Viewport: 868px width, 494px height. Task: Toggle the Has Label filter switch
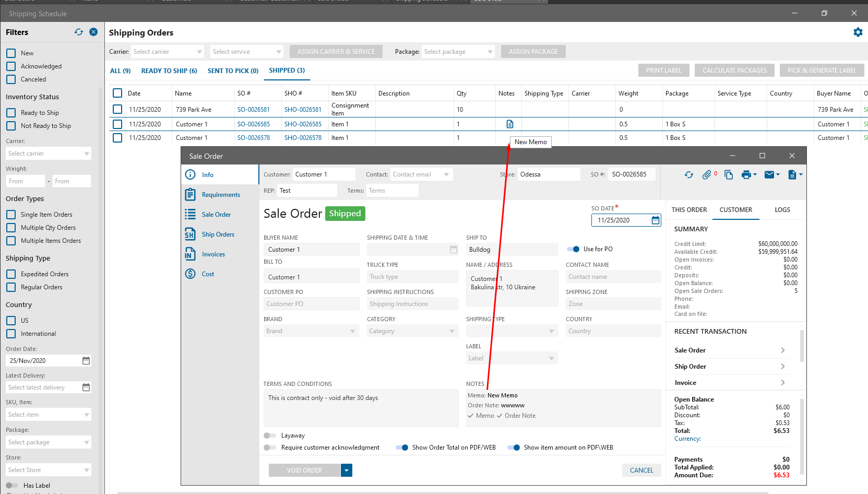point(12,486)
